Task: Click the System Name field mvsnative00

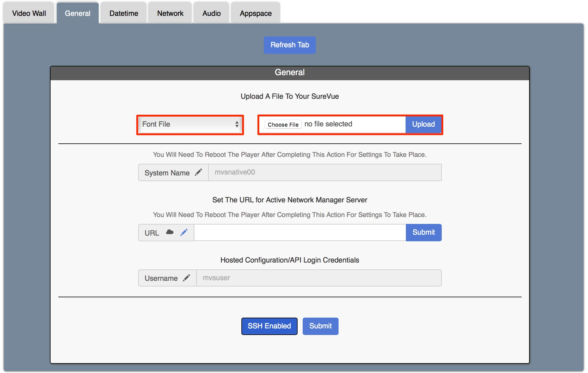Action: [x=325, y=172]
